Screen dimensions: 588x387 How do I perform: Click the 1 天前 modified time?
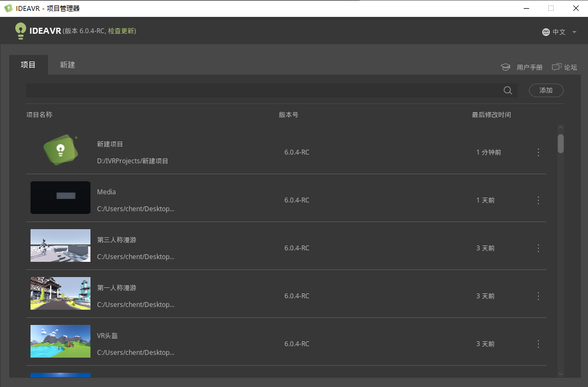click(x=485, y=200)
